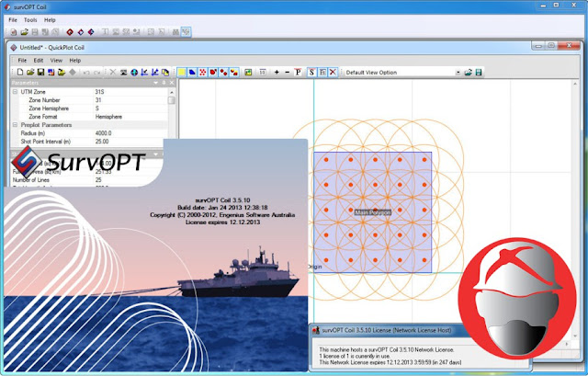Collapse the UTM Zone tree group
Image resolution: width=588 pixels, height=376 pixels.
click(x=15, y=92)
